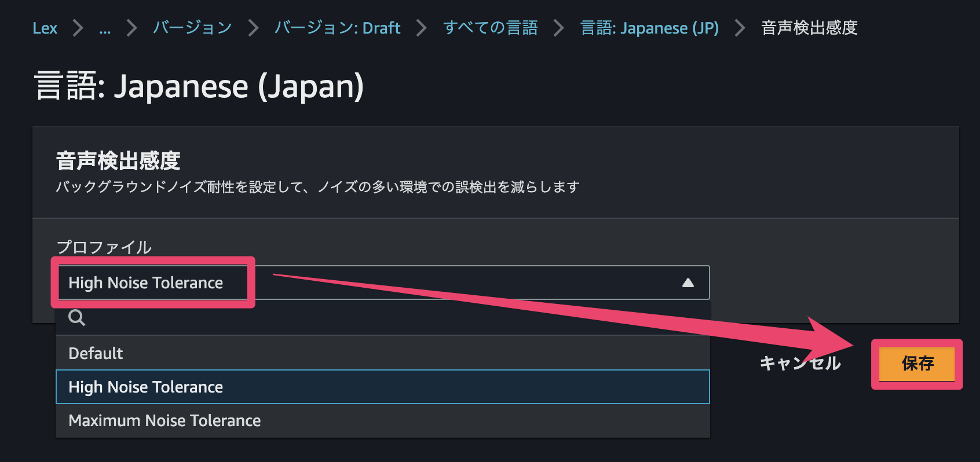Go to すべての言語 breadcrumb link
The height and width of the screenshot is (462, 980).
[490, 28]
